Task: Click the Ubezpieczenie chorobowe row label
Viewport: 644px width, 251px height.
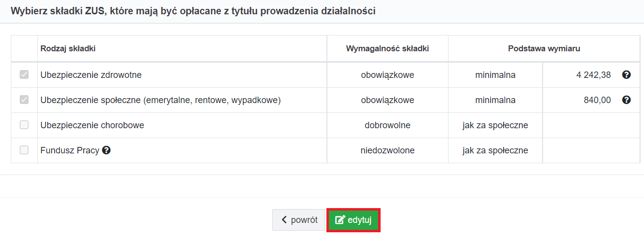Action: (x=92, y=125)
